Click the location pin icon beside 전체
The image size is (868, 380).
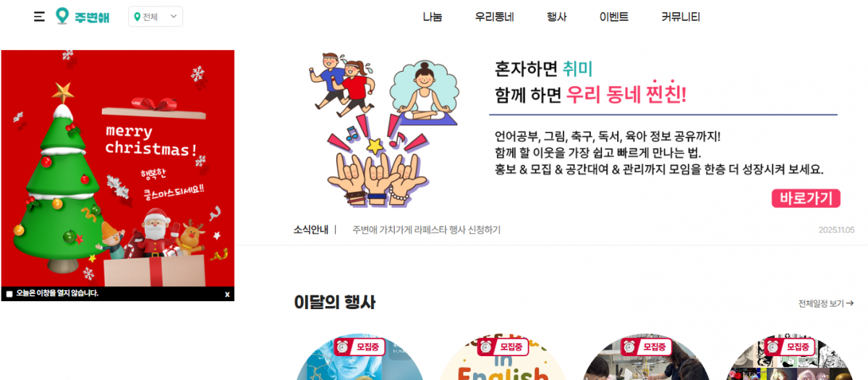pos(137,17)
